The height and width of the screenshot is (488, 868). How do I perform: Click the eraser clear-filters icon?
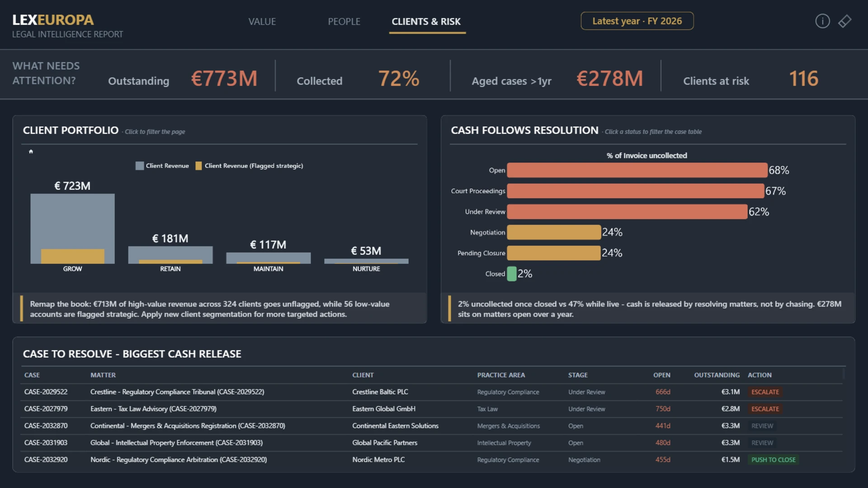pos(844,21)
